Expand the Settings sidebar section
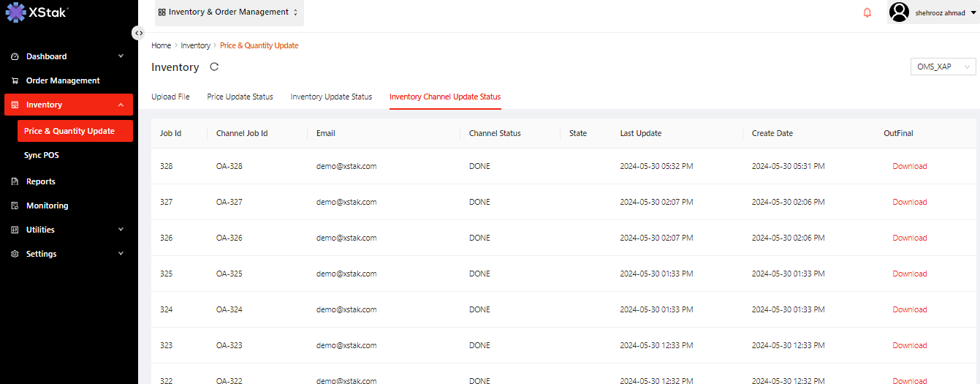Screen dimensions: 980x384 121,254
